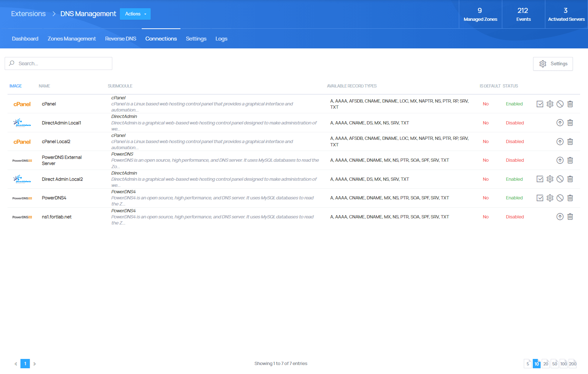Click the DirectAdmin logo for DirectAdmin Local1

click(x=22, y=123)
